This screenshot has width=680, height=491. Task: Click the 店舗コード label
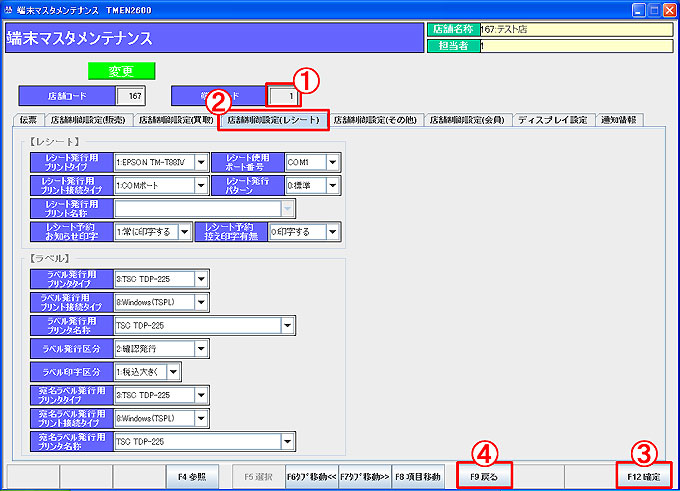click(x=67, y=96)
